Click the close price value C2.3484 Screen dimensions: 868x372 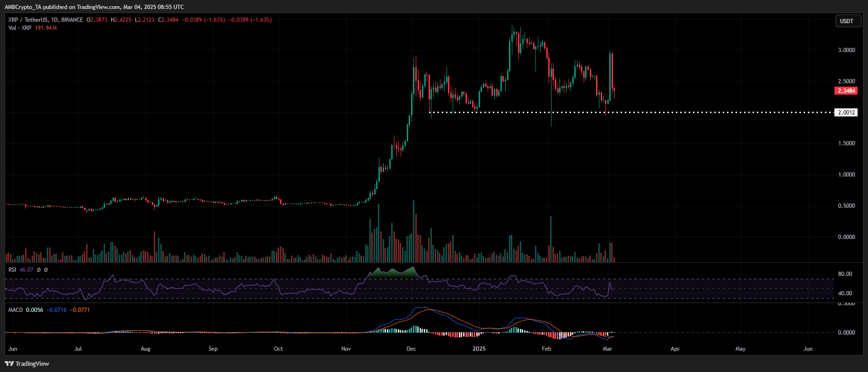168,20
